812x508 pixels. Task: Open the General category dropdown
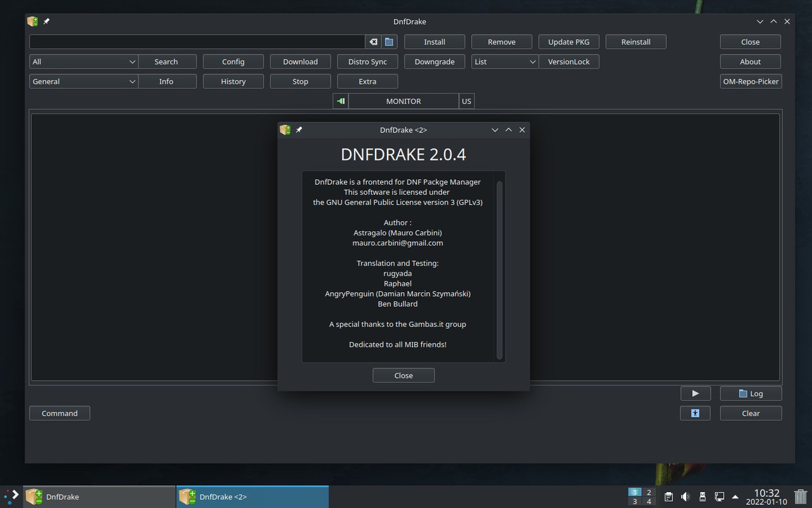pyautogui.click(x=83, y=81)
